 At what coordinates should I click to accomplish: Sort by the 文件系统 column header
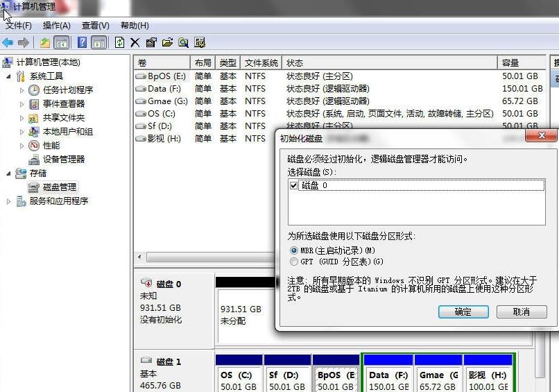[x=261, y=63]
